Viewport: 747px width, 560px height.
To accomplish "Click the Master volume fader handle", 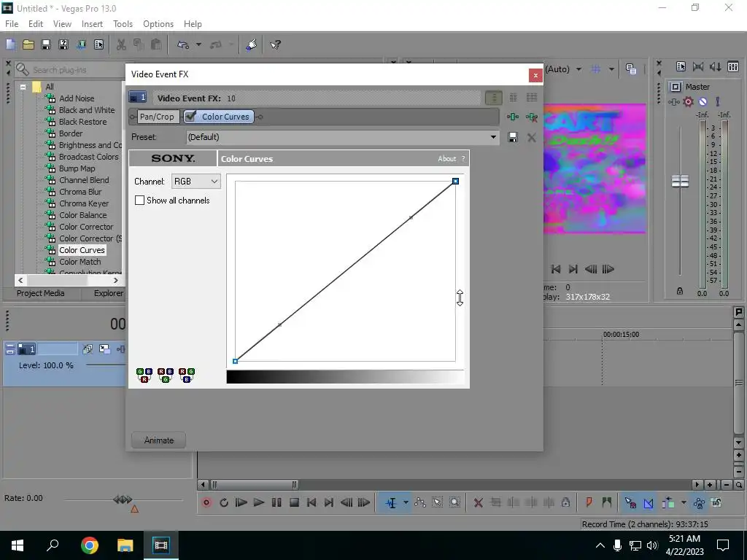I will (x=680, y=181).
